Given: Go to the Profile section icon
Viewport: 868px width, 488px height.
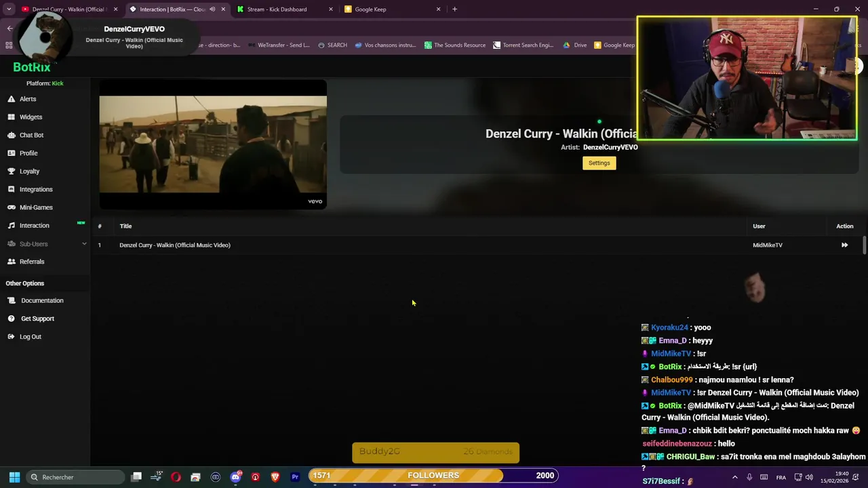Looking at the screenshot, I should 12,153.
